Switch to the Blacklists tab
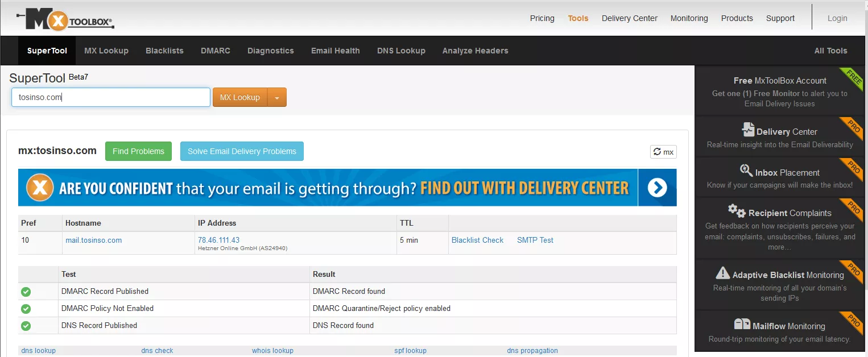868x357 pixels. coord(164,51)
